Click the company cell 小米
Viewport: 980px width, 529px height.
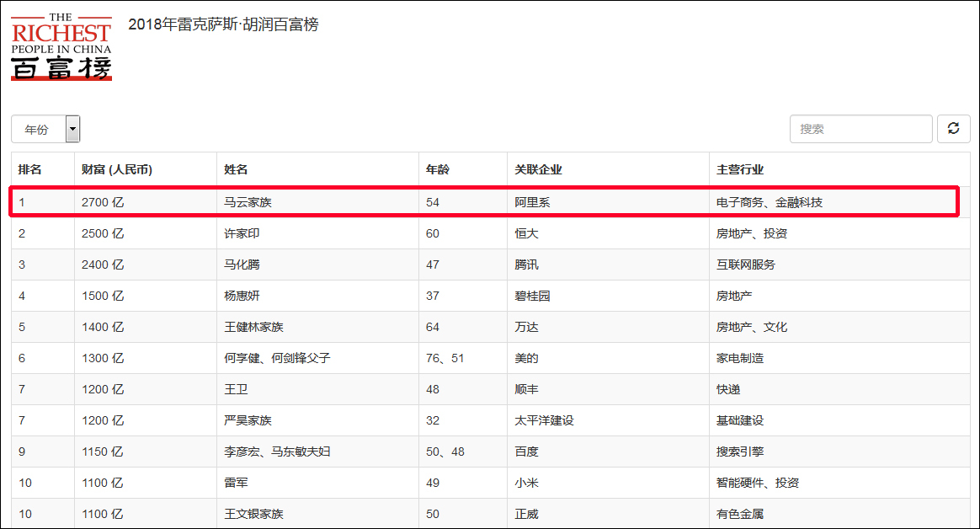[x=526, y=483]
